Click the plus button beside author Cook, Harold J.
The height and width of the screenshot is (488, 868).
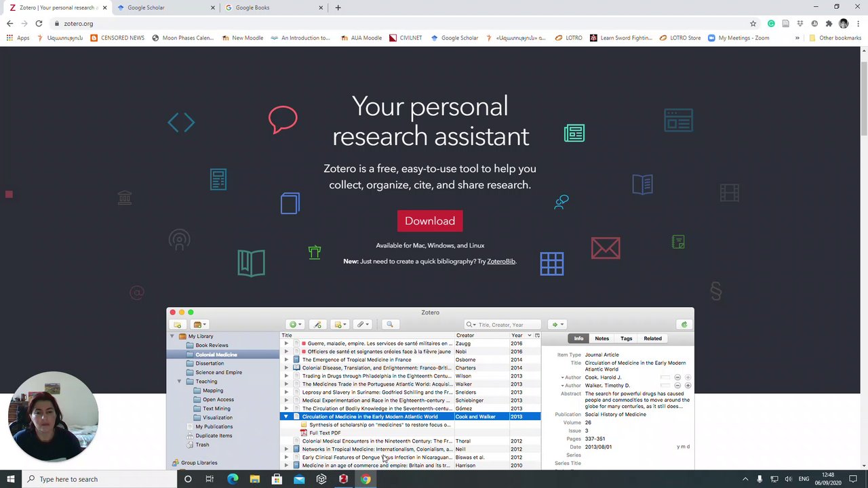tap(688, 378)
